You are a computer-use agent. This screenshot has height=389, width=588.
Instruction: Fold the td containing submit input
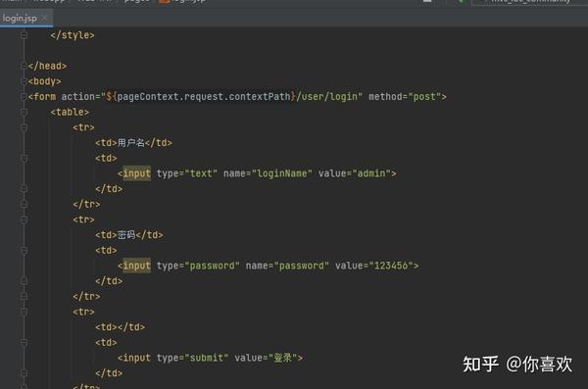click(x=24, y=343)
